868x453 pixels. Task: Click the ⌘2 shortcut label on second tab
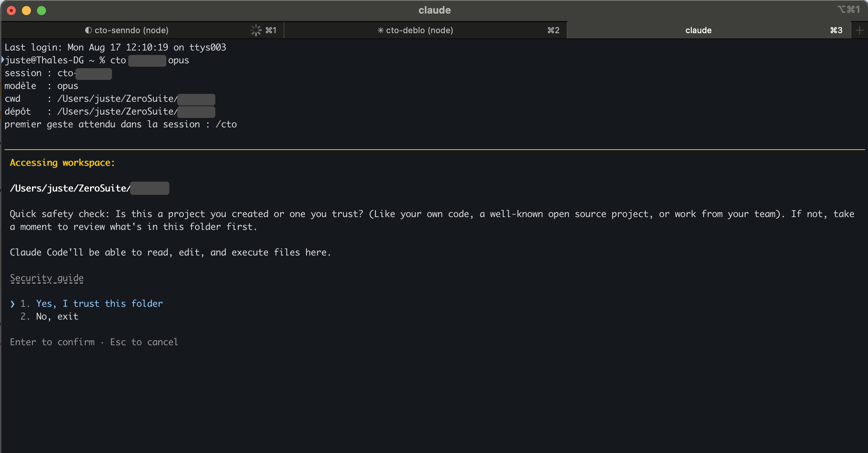(x=553, y=30)
